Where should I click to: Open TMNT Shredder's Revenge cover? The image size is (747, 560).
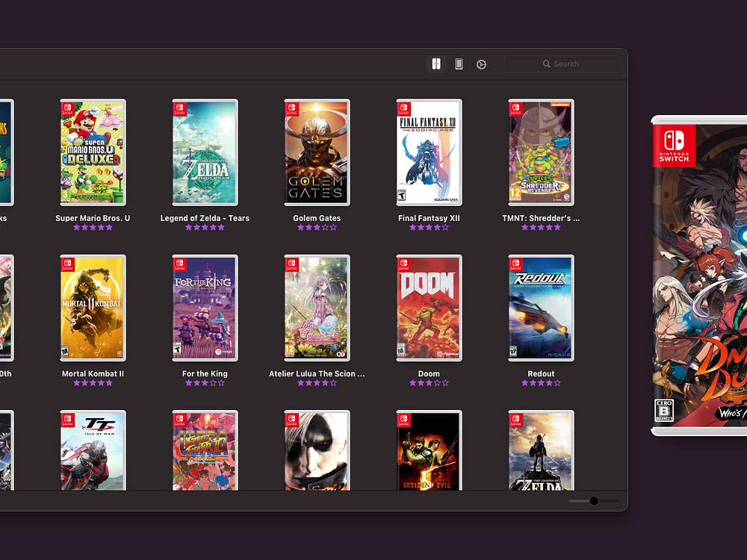tap(541, 152)
